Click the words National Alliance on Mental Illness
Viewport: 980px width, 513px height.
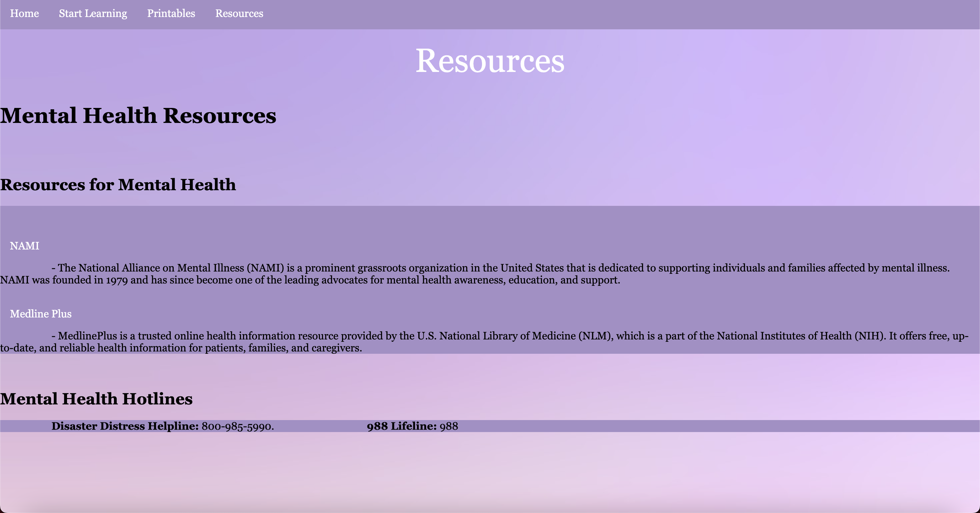161,268
